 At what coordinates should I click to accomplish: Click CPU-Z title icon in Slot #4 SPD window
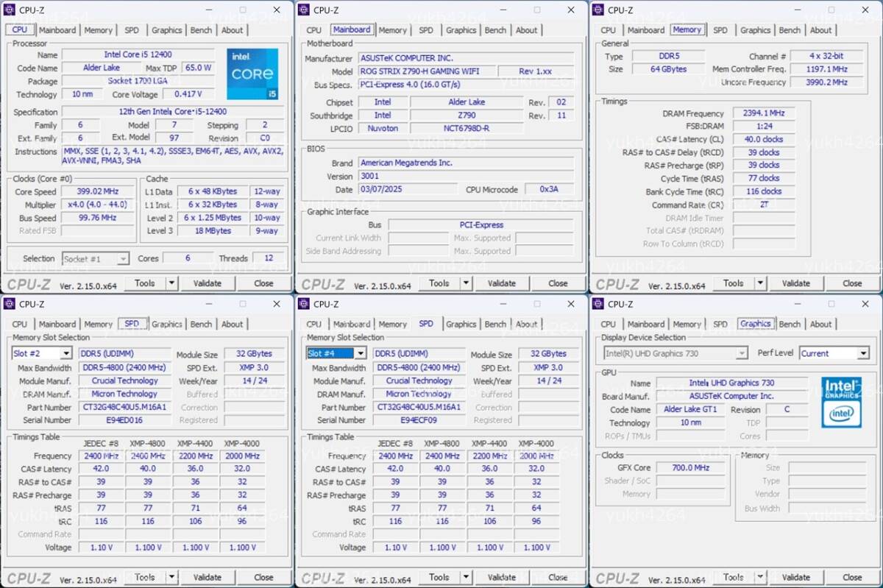click(x=304, y=305)
